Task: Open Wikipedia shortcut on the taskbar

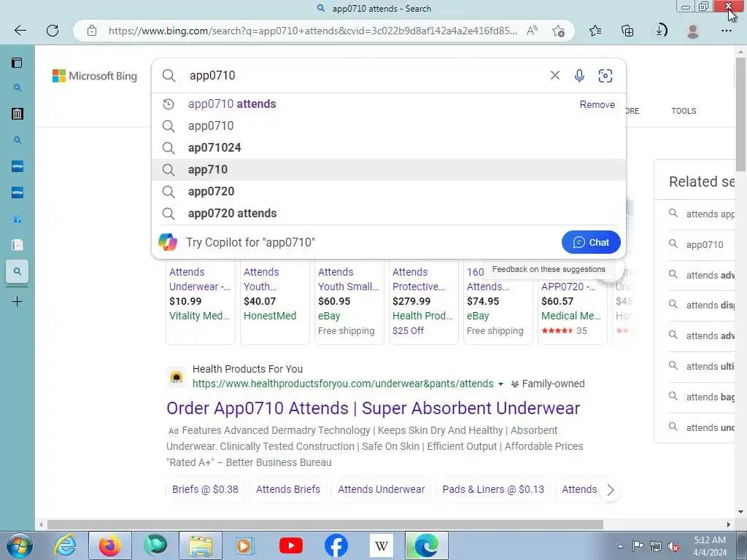Action: coord(381,545)
